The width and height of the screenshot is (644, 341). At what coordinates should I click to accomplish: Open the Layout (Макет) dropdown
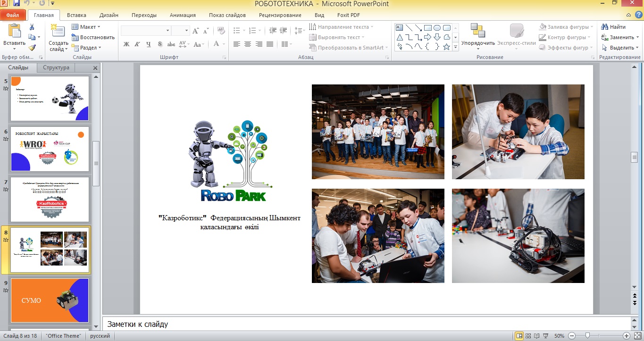[85, 27]
